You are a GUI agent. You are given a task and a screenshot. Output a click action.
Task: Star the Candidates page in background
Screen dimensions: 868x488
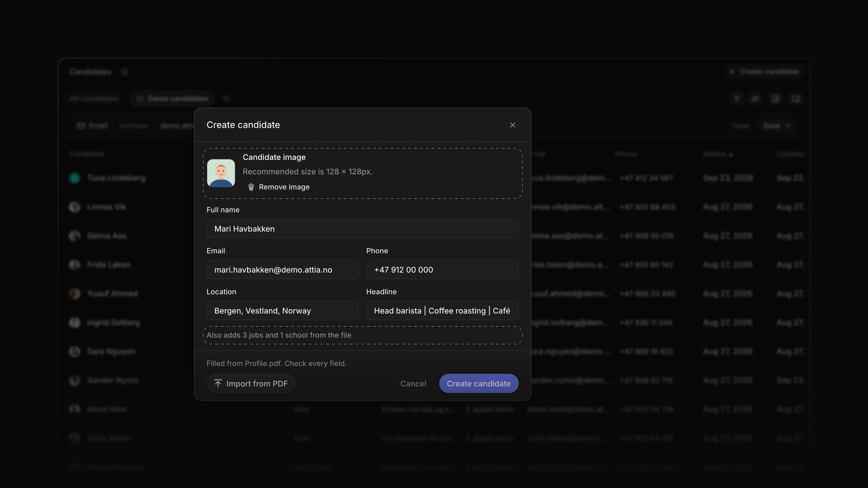pyautogui.click(x=125, y=72)
